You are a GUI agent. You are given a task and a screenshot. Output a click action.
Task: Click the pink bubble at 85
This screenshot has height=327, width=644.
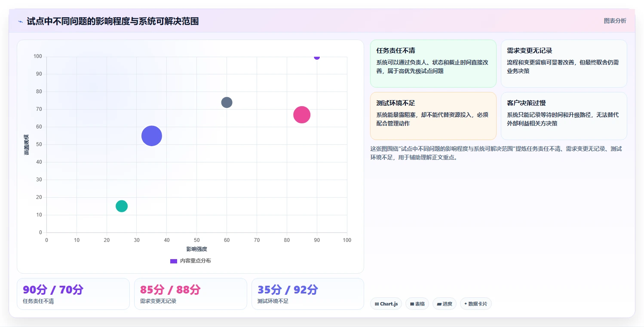(x=302, y=115)
